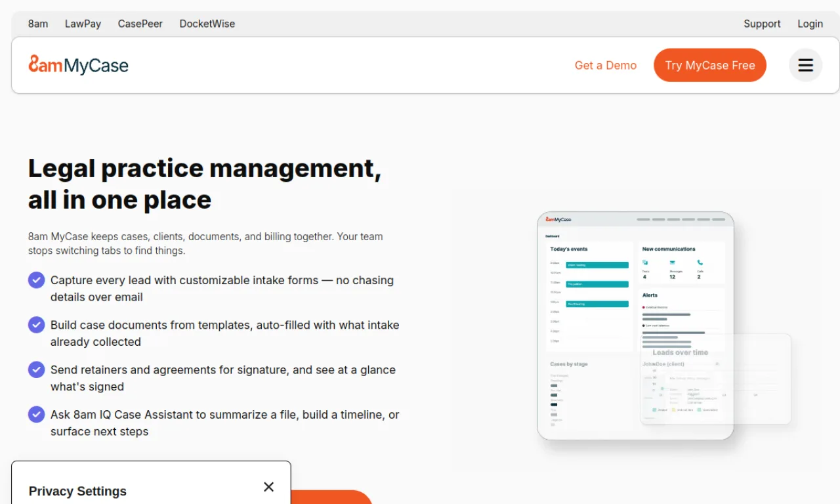
Task: Visit the DocketWise product link
Action: pos(207,24)
